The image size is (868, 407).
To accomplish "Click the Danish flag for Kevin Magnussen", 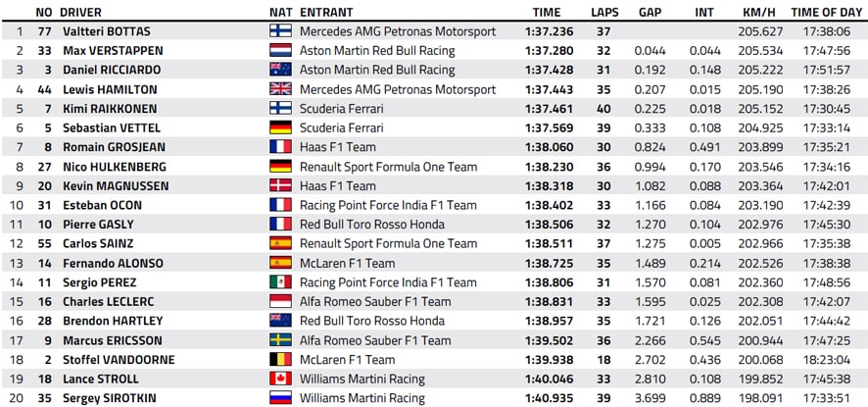I will click(280, 185).
